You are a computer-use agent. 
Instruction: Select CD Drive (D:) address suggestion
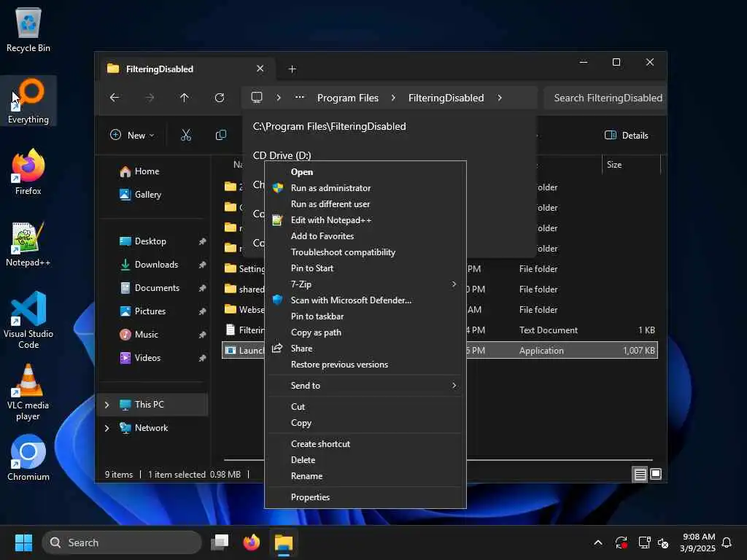[x=282, y=156]
